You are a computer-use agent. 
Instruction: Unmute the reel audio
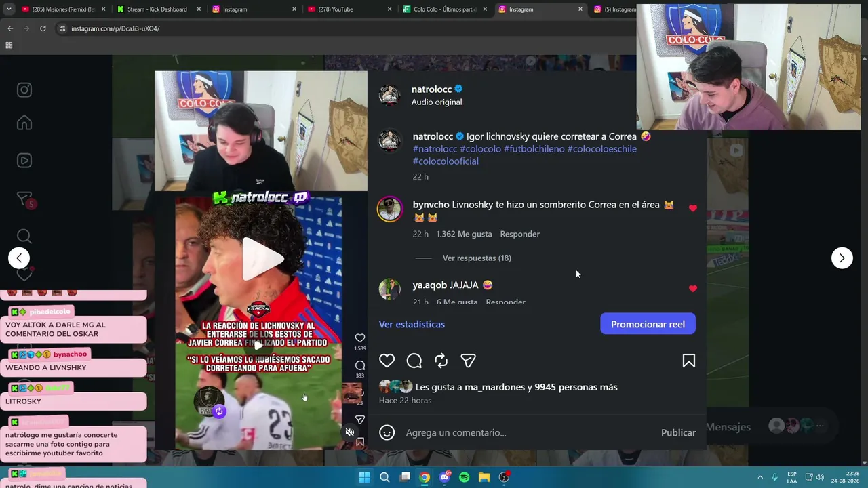tap(349, 432)
